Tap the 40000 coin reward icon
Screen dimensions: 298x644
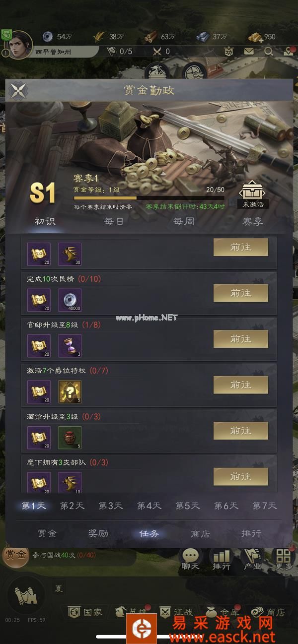pos(70,300)
